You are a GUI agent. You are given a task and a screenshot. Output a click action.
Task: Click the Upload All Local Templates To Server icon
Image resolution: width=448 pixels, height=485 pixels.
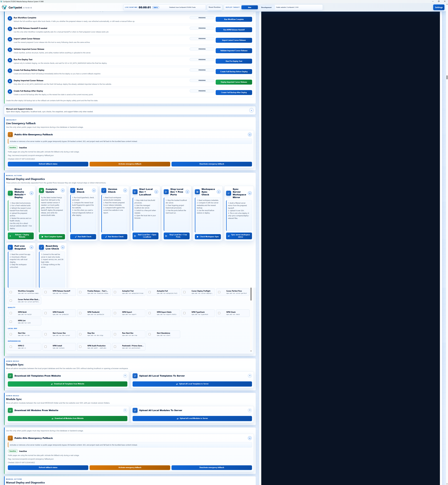tap(135, 376)
